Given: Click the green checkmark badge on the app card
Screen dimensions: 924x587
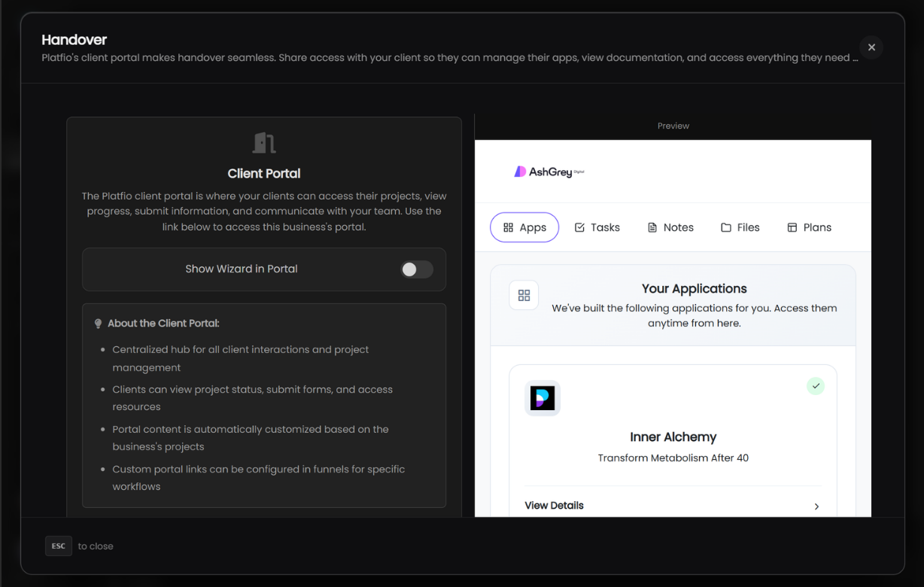Looking at the screenshot, I should (x=816, y=385).
